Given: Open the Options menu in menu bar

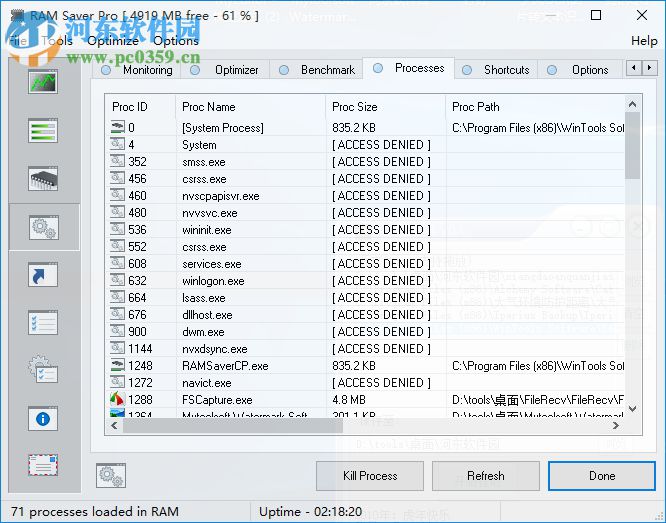Looking at the screenshot, I should coord(176,41).
